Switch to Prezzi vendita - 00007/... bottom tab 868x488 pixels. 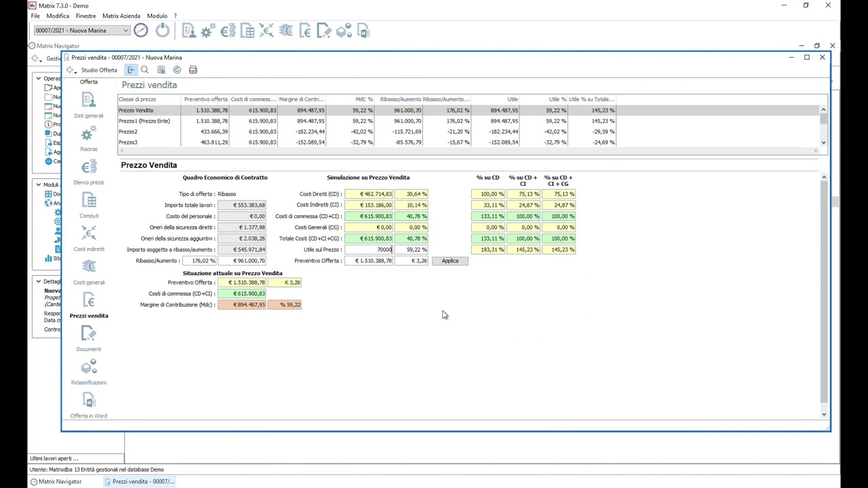[x=140, y=481]
